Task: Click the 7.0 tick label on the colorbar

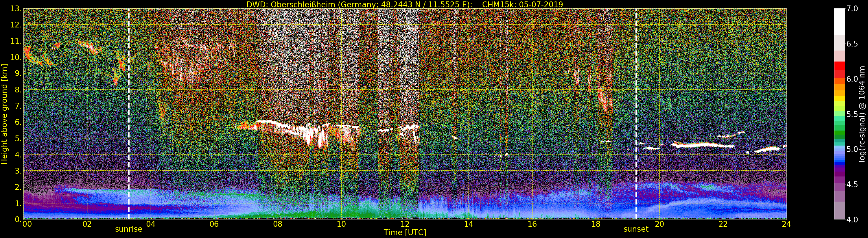Action: point(852,9)
